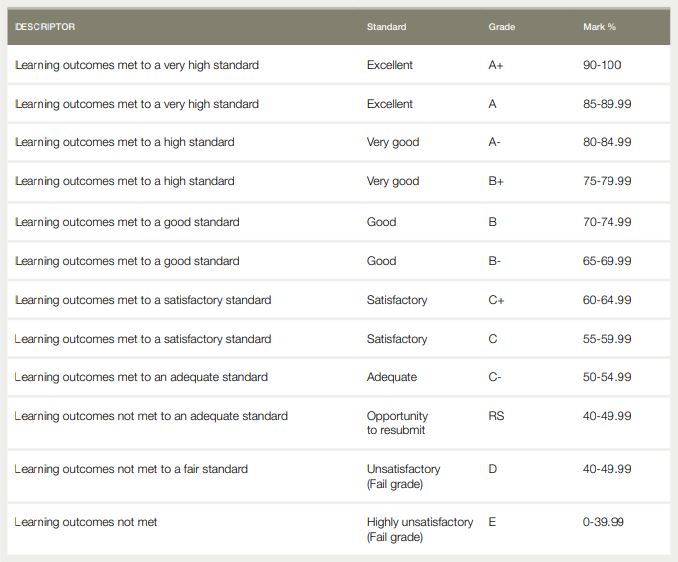Click the Opportunity to resubmit text

tap(397, 423)
